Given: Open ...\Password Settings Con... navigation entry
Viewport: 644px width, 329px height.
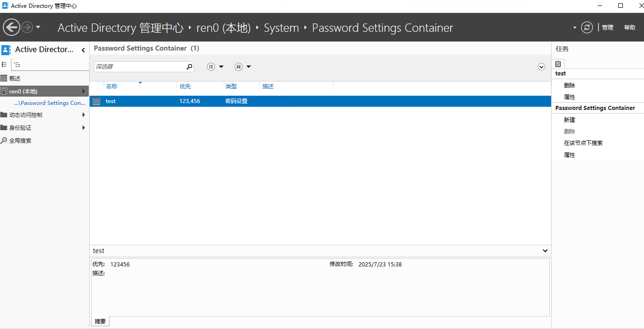Looking at the screenshot, I should [x=50, y=103].
